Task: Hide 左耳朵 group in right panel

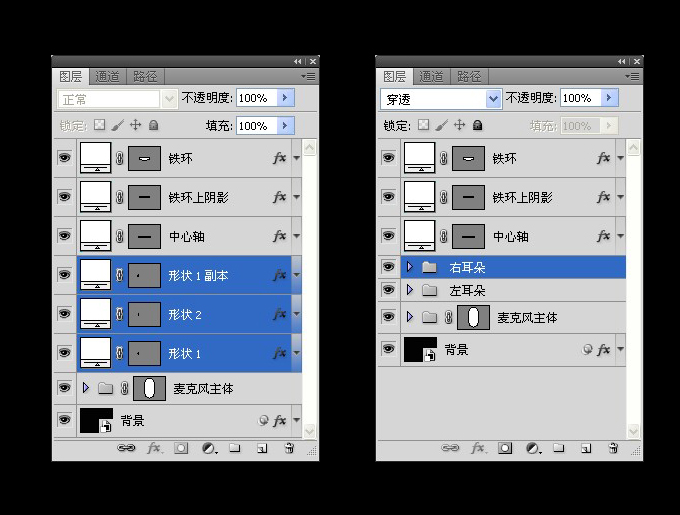Action: tap(389, 290)
